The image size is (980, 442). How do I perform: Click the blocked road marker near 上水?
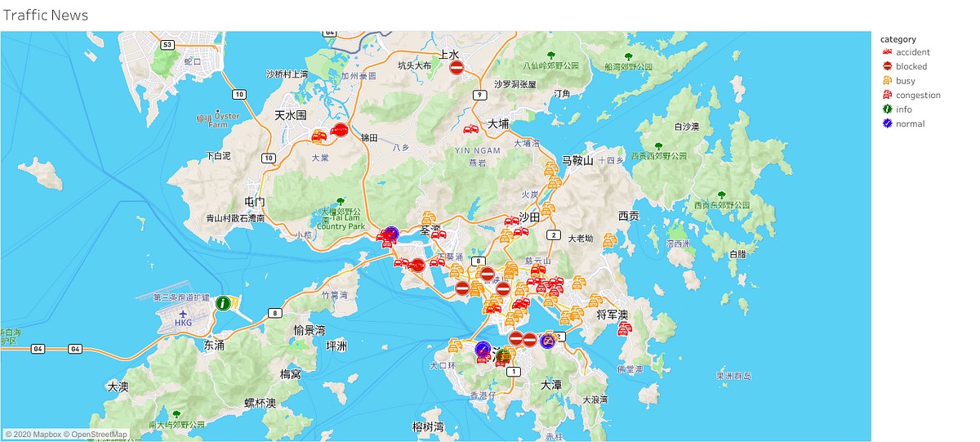(x=457, y=68)
